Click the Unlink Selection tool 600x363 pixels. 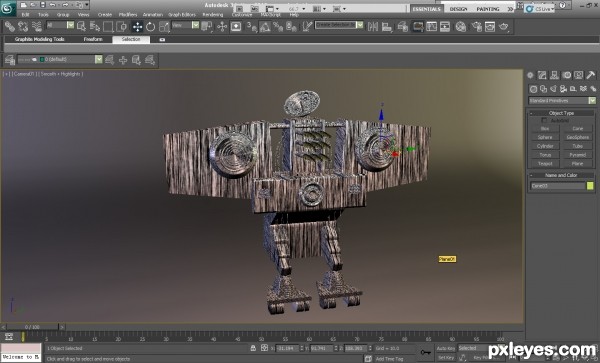[23, 26]
